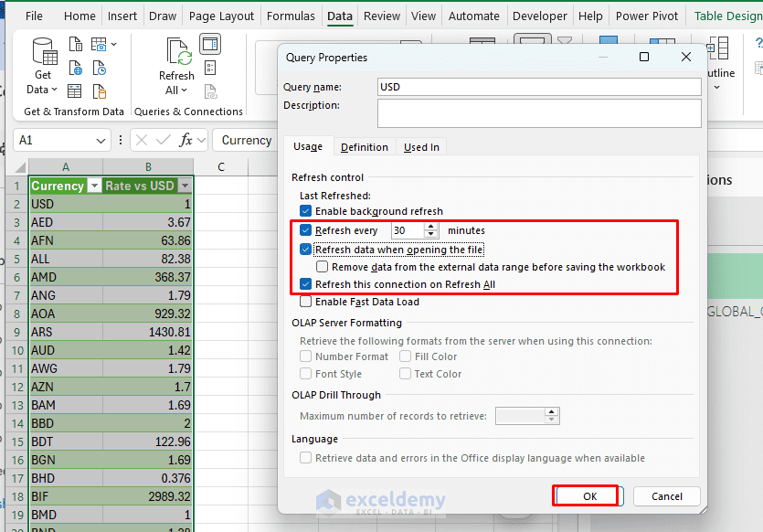Select cell containing BHD
The image size is (763, 532).
tap(66, 478)
